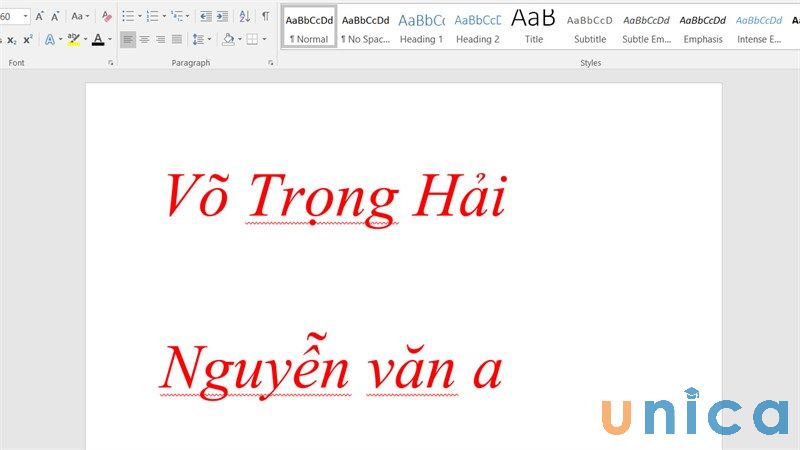Apply the Intense Emphasis style
This screenshot has height=450, width=800.
coord(759,27)
